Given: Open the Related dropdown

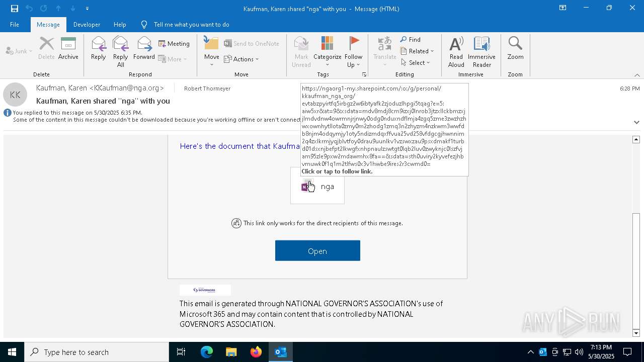Looking at the screenshot, I should click(417, 51).
